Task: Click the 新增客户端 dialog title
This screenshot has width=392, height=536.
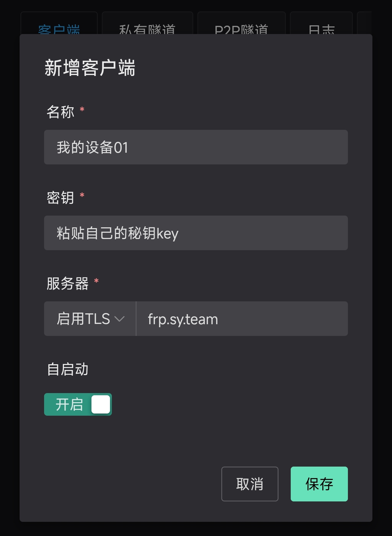Action: tap(90, 68)
